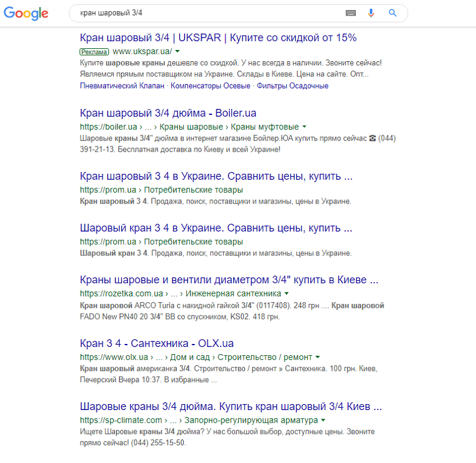Screen dimensions: 476x463
Task: Open the on-screen keyboard icon
Action: (350, 12)
